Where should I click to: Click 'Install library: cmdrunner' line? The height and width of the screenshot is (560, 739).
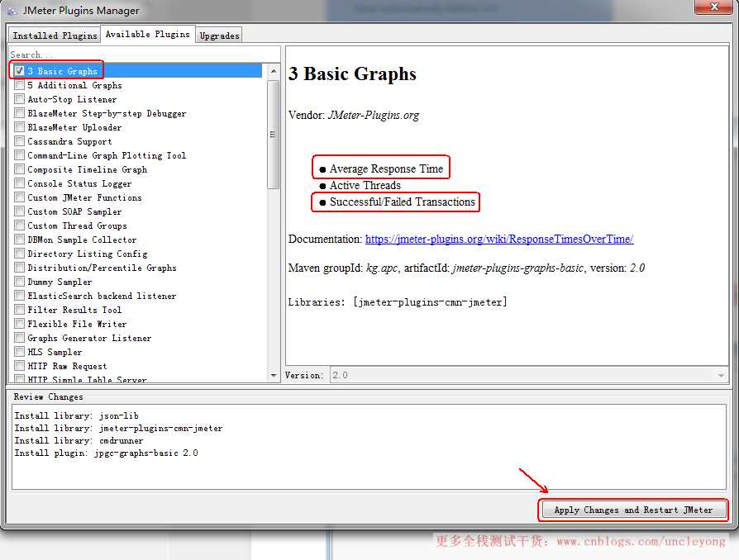79,440
